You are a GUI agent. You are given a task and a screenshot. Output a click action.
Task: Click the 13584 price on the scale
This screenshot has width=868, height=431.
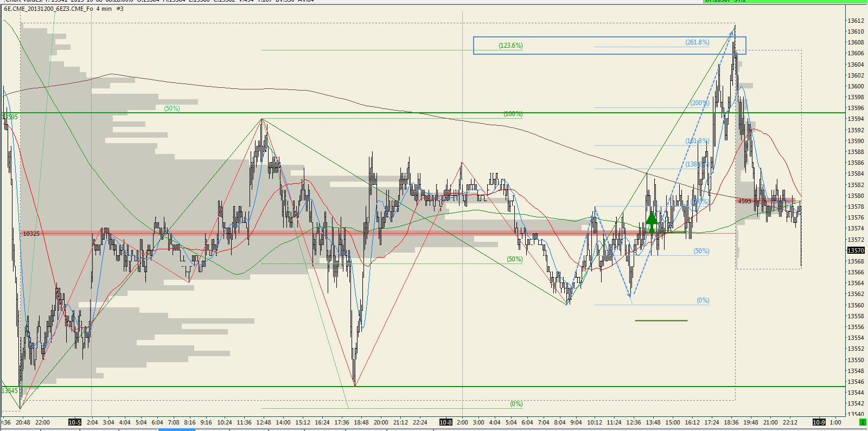click(x=856, y=173)
